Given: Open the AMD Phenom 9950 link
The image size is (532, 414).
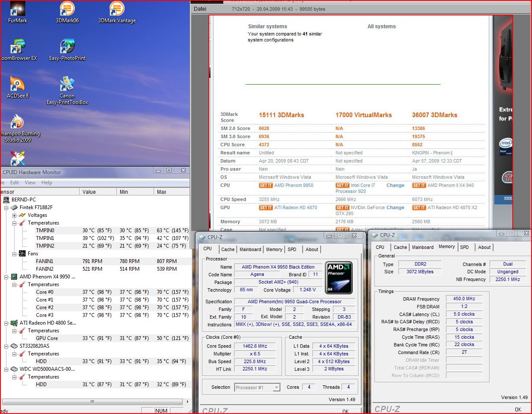Looking at the screenshot, I should pos(294,186).
